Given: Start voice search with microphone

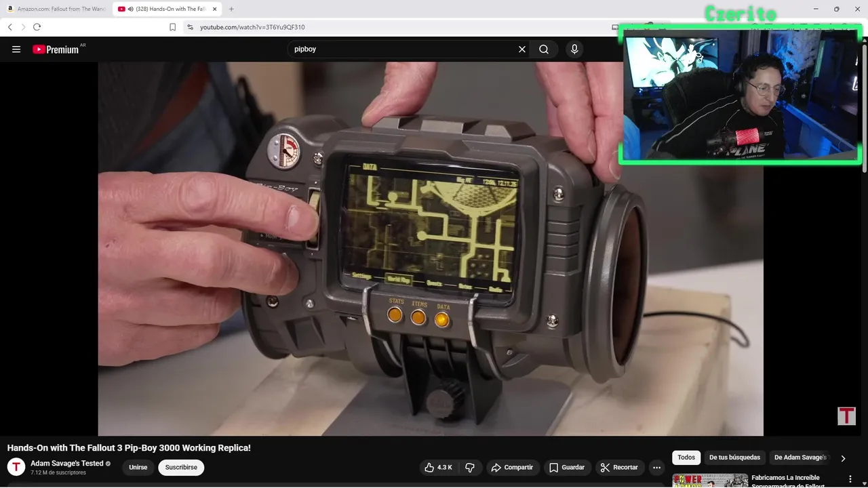Looking at the screenshot, I should pos(574,49).
